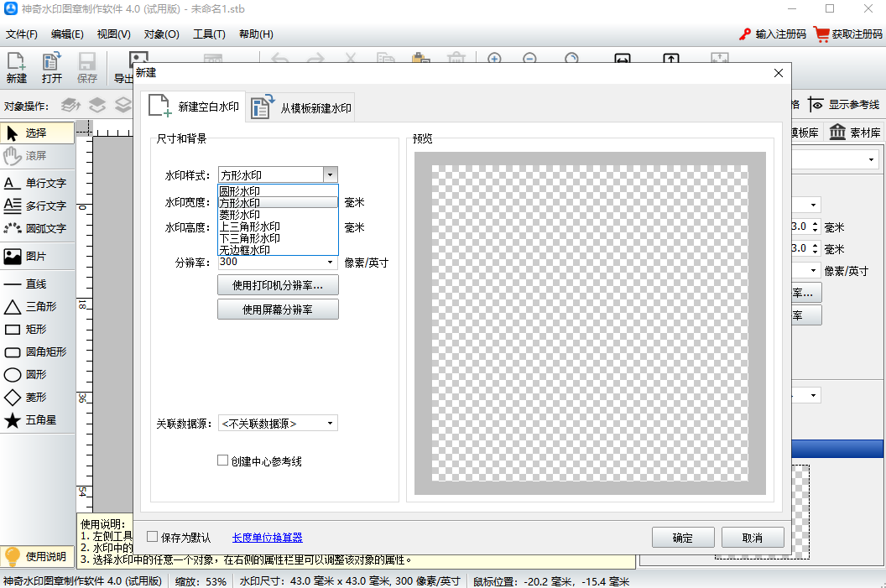Viewport: 886px width, 588px height.
Task: Choose 无边框水印 from the style list
Action: click(278, 250)
